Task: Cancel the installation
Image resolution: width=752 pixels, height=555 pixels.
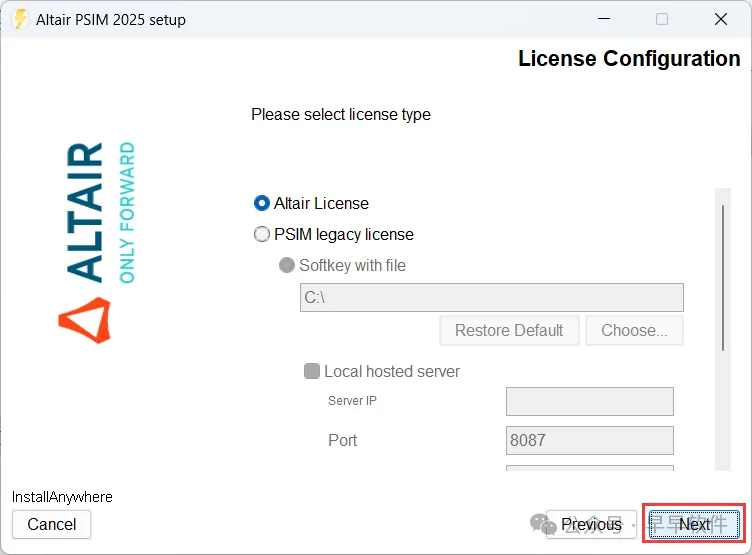Action: point(51,524)
